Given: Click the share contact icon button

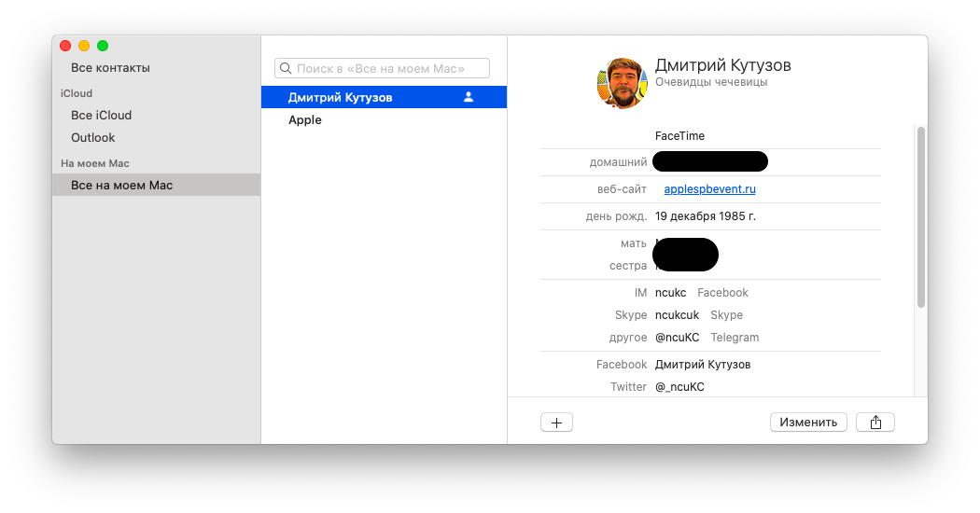Looking at the screenshot, I should point(875,423).
